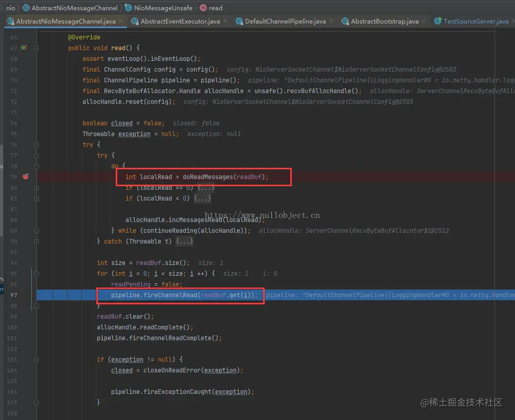Click the inline hint 'closed: false'
Image resolution: width=515 pixels, height=420 pixels.
[x=196, y=123]
